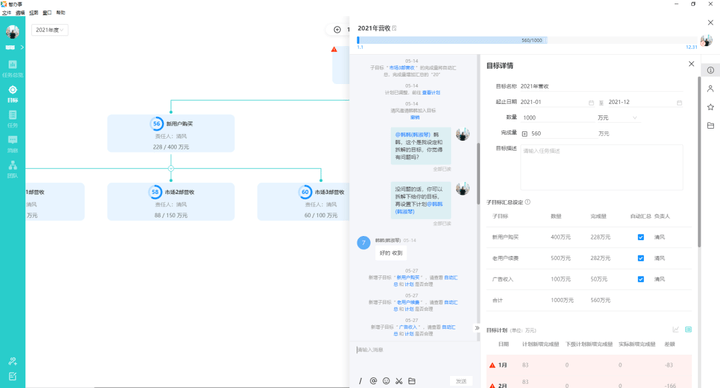The width and height of the screenshot is (720, 388).
Task: Click the calculator icon beside 完成量 560
Action: coord(524,134)
